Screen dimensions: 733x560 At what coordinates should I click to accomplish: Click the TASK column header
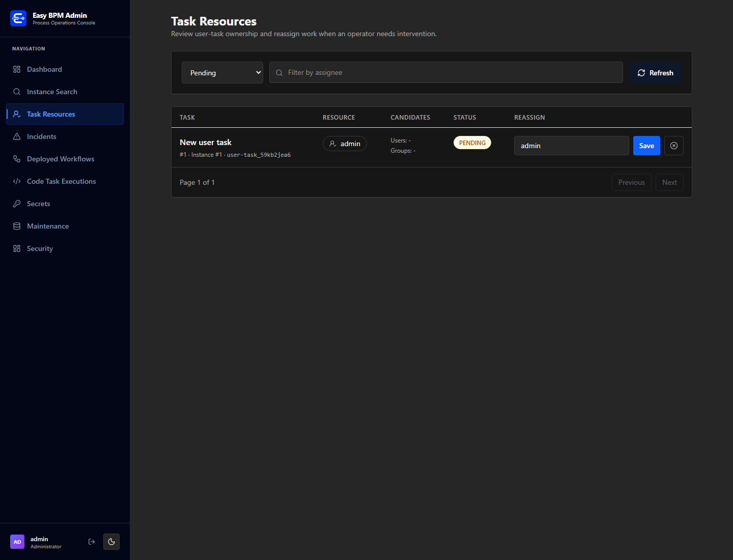[x=187, y=118]
